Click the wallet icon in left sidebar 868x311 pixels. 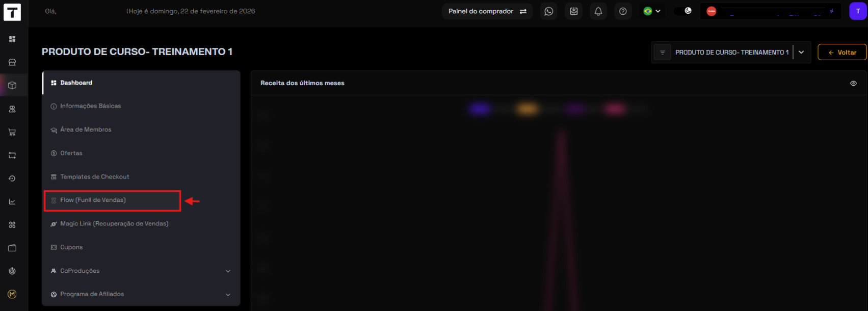pos(12,248)
